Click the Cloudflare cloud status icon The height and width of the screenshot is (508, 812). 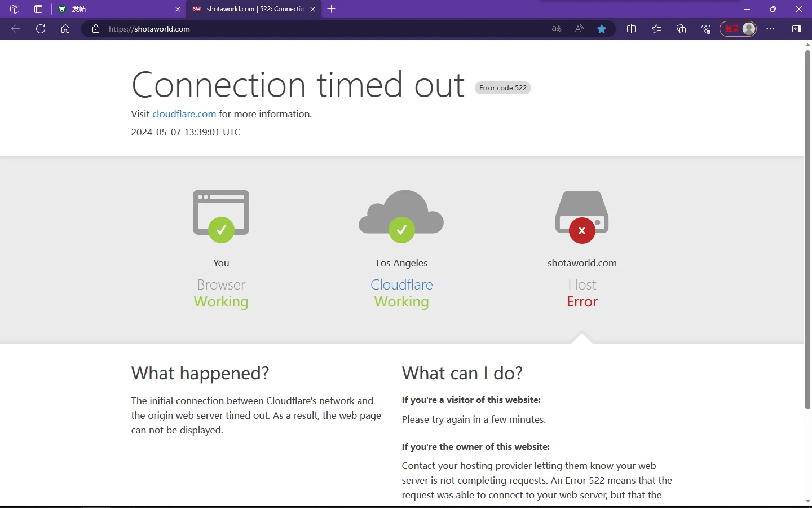[401, 216]
